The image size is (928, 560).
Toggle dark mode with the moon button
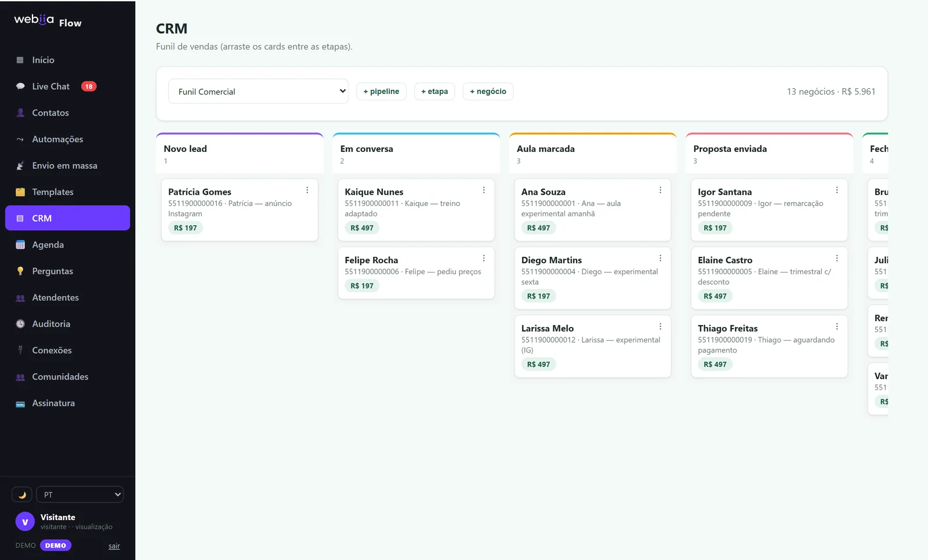pos(22,494)
